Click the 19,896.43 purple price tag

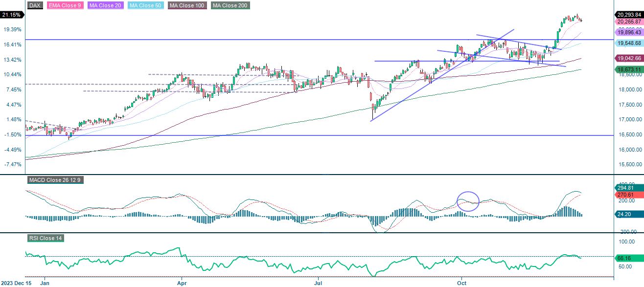628,32
